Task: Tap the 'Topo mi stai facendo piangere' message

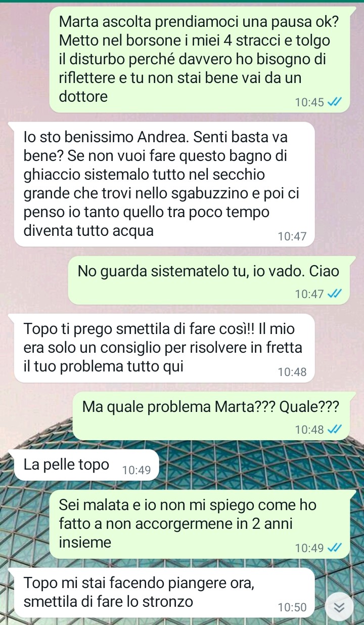Action: tap(165, 592)
